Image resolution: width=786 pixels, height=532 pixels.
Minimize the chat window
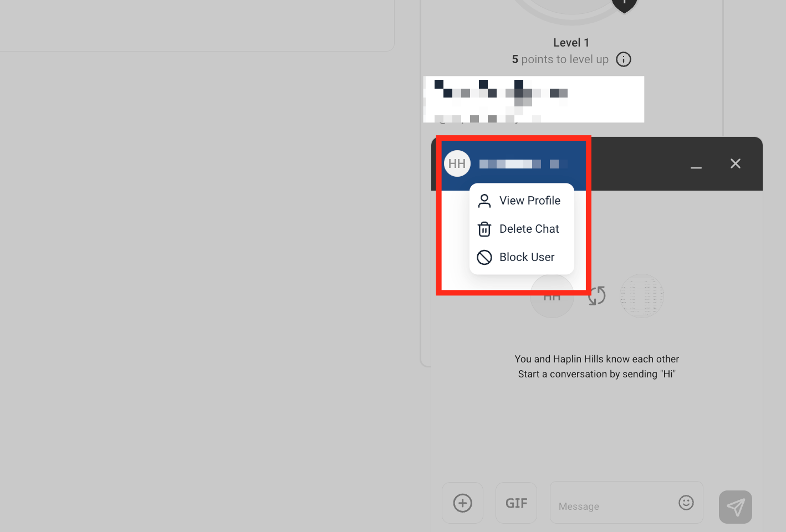(696, 164)
